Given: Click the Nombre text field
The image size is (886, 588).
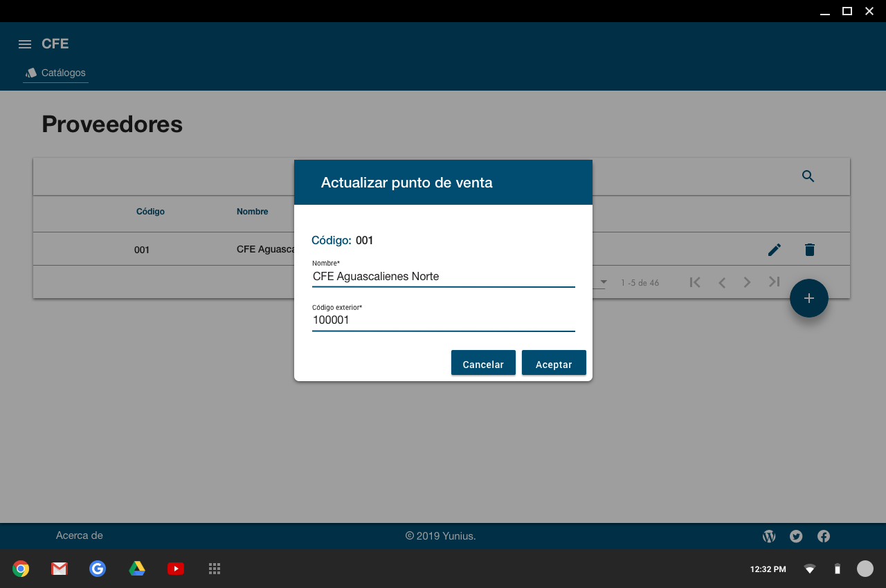Looking at the screenshot, I should pyautogui.click(x=443, y=277).
